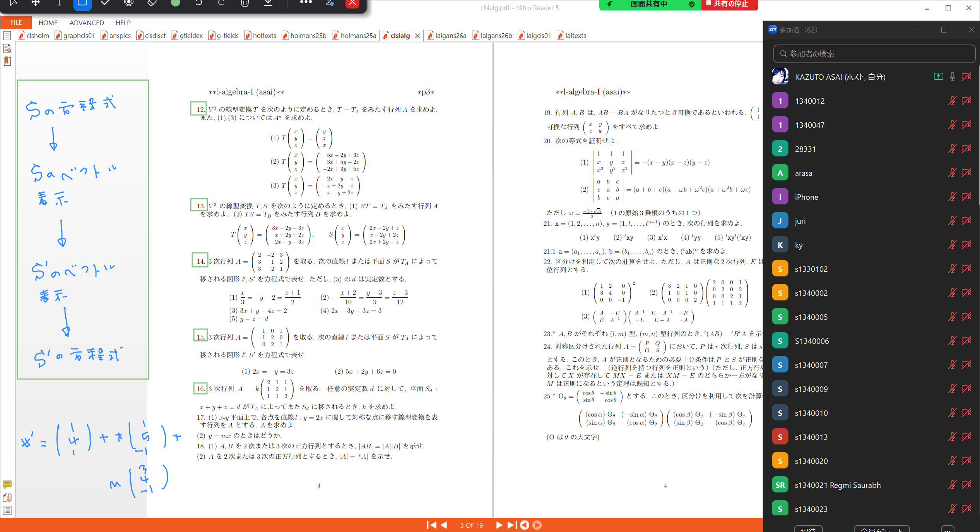Screen dimensions: 980x532
Task: Go to the next page
Action: coord(499,525)
